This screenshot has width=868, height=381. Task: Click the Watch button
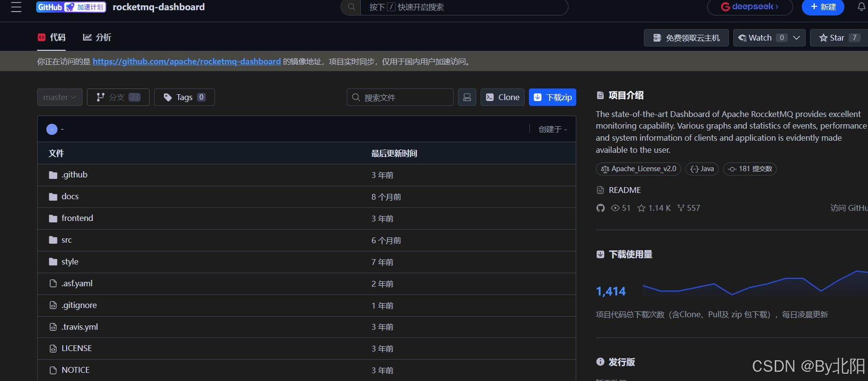click(761, 38)
